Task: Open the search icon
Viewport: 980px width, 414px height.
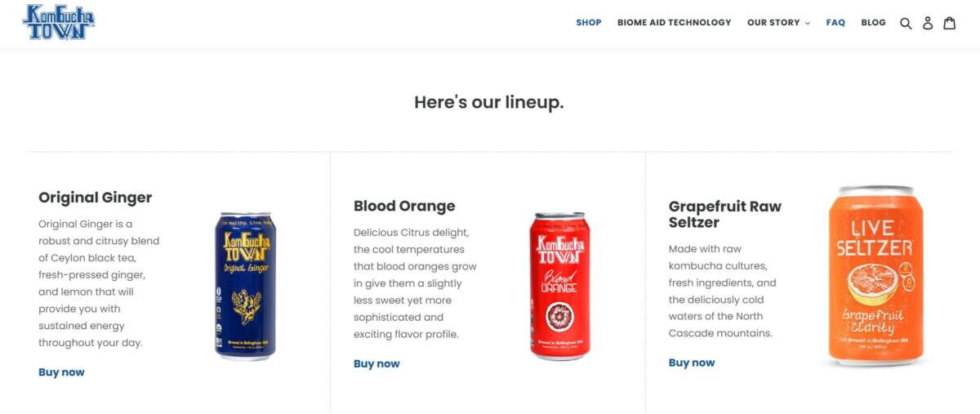Action: coord(906,23)
